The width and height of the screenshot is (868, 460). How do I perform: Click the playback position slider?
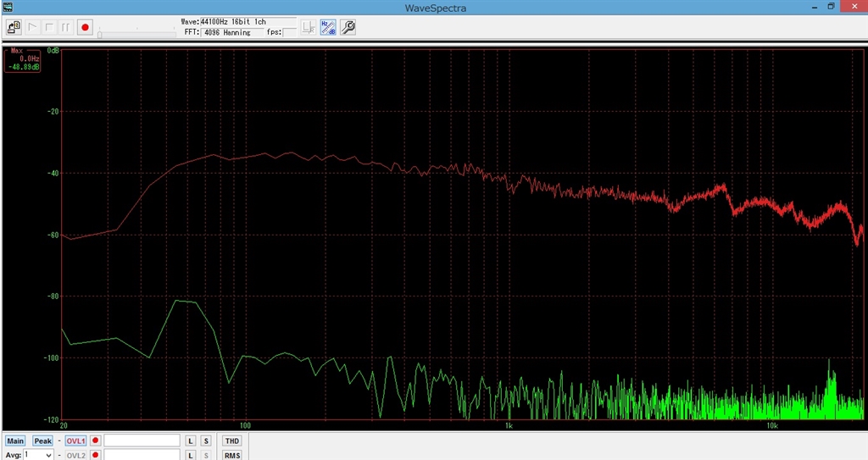pyautogui.click(x=137, y=35)
